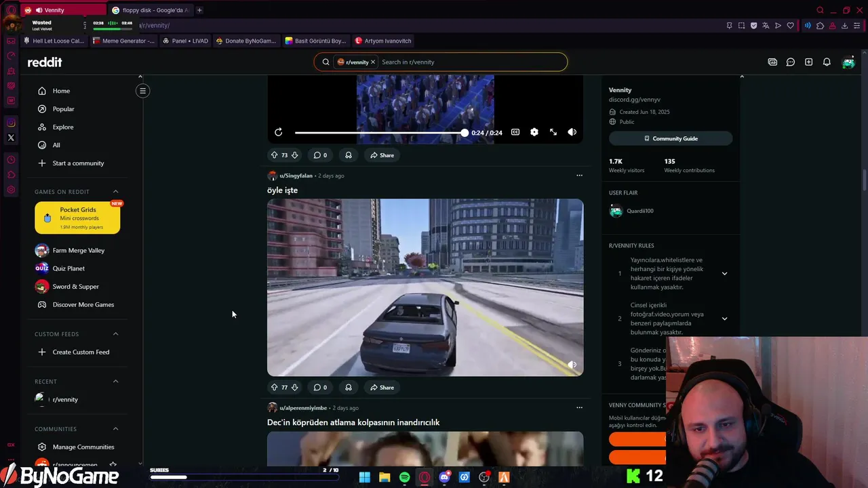868x488 pixels.
Task: Seek the Wasted song progress bar
Action: [113, 28]
